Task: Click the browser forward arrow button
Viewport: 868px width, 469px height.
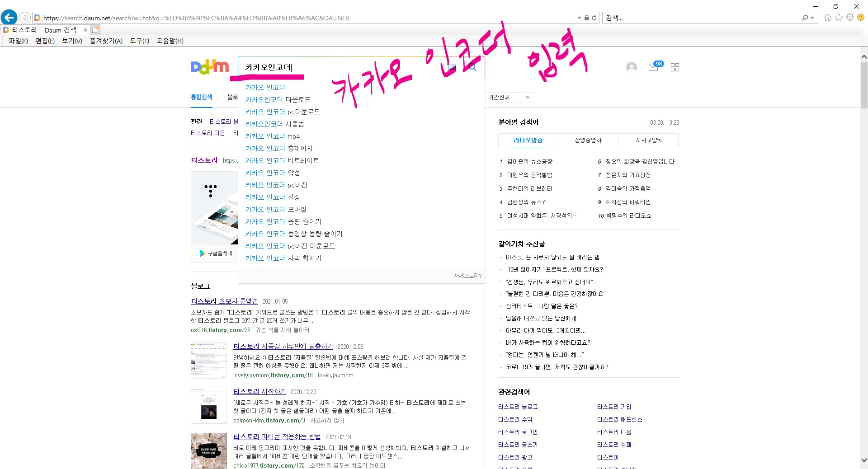Action: [x=25, y=18]
